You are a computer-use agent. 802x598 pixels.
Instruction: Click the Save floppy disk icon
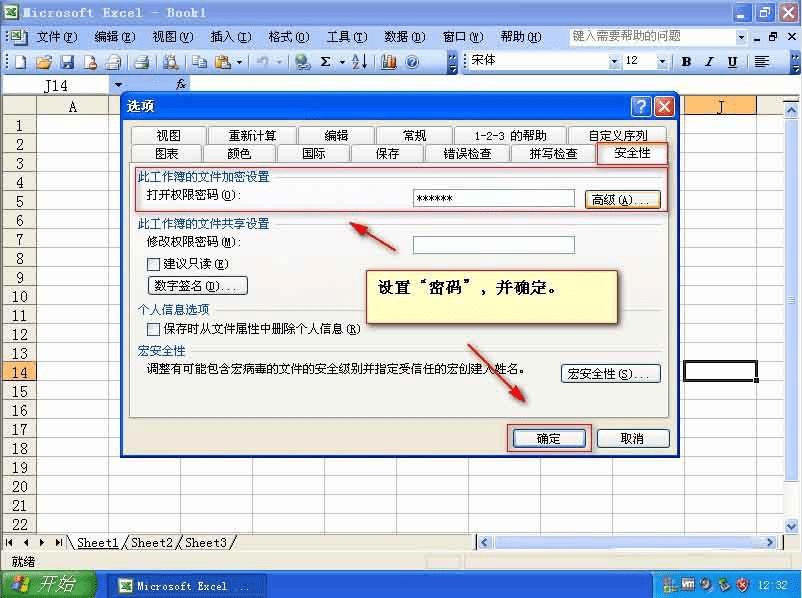pos(67,62)
